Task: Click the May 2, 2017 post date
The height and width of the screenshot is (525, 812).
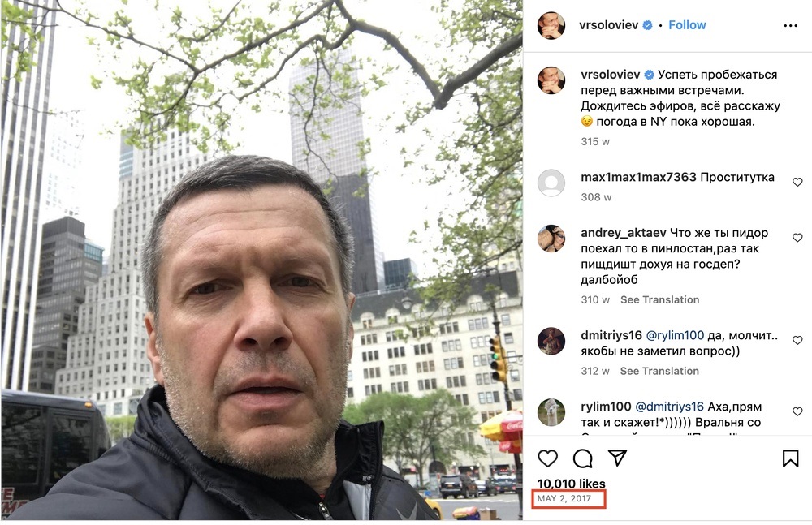Action: click(564, 498)
